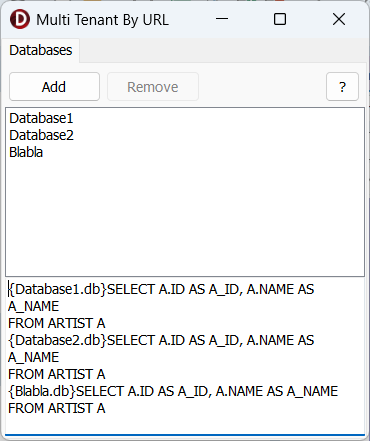This screenshot has width=370, height=441.
Task: Place cursor on {Blabla.db}SELECT line
Action: click(x=173, y=391)
